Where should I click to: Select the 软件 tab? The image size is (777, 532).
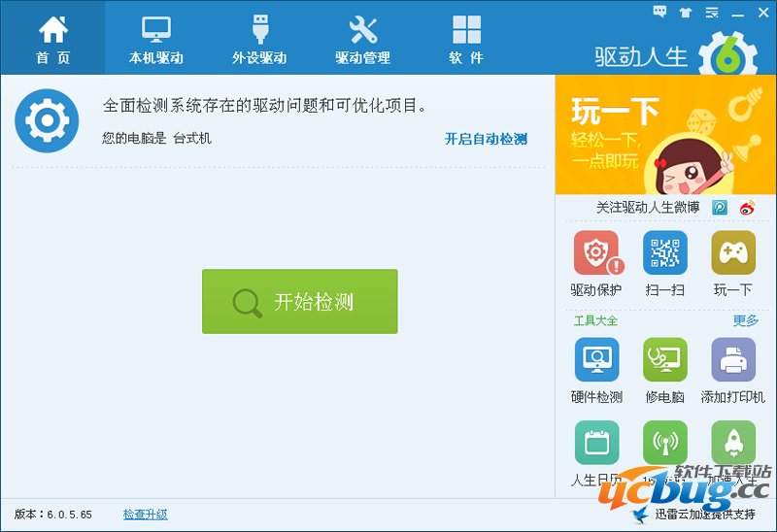tap(466, 39)
